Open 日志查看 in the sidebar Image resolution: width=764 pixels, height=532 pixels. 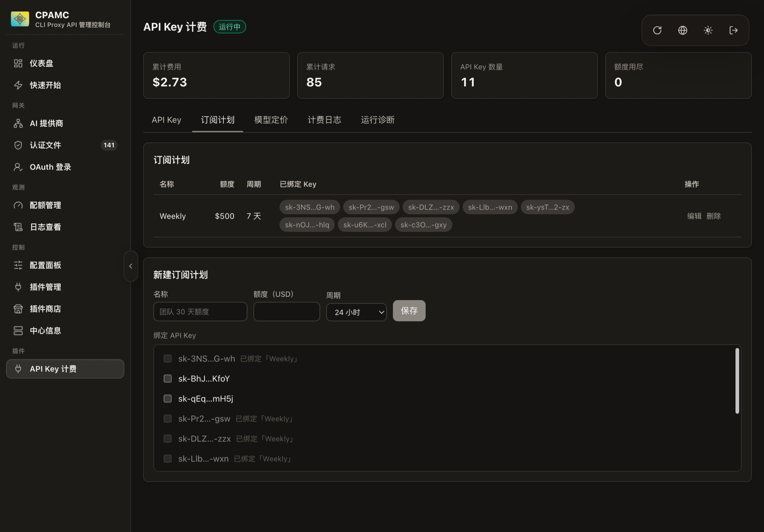click(x=65, y=227)
